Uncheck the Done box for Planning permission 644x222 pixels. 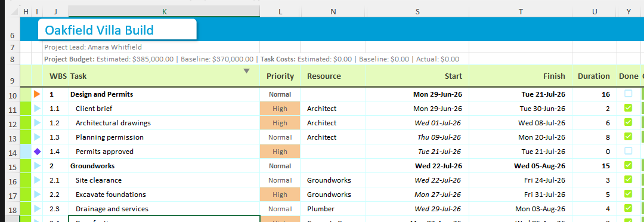click(x=628, y=137)
